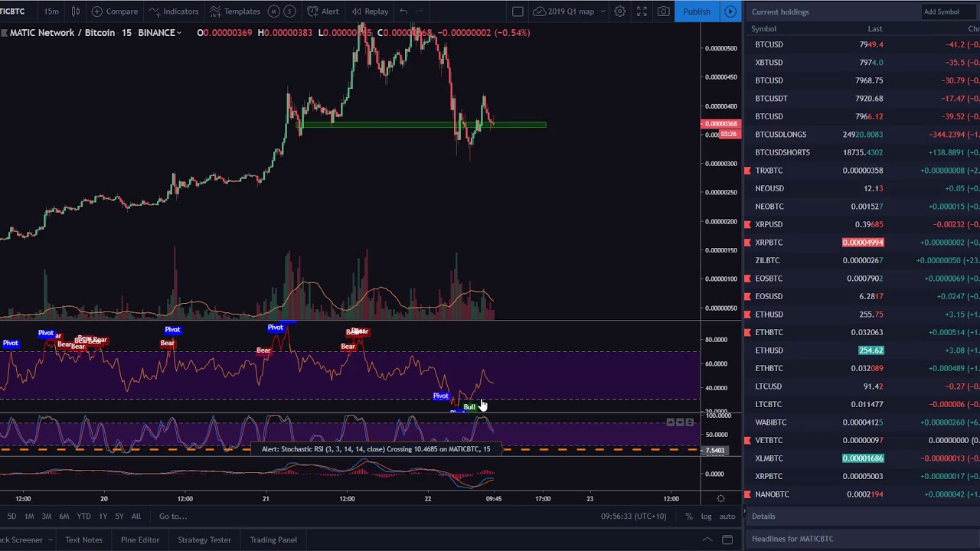
Task: Expand the BINANCE exchange dropdown arrow
Action: point(179,33)
